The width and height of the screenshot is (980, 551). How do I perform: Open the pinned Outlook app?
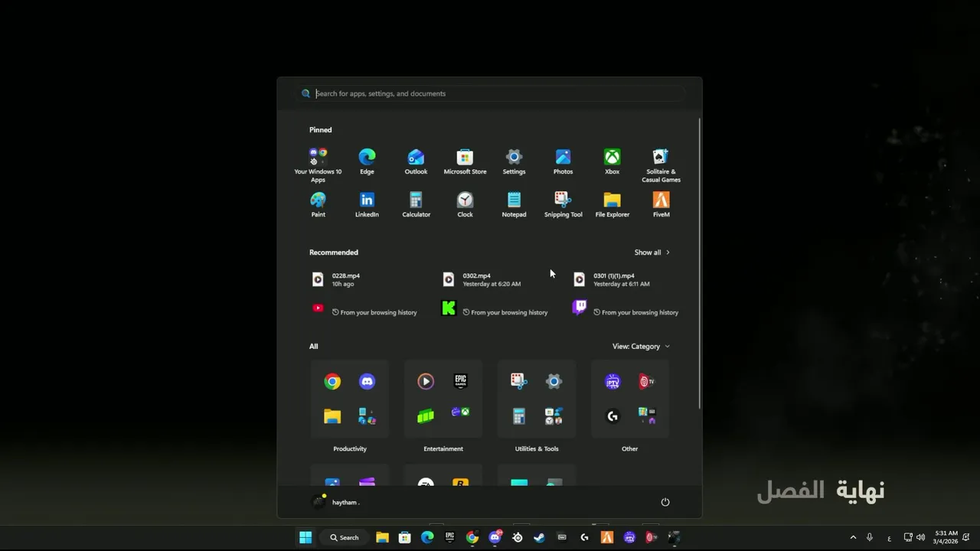point(416,162)
